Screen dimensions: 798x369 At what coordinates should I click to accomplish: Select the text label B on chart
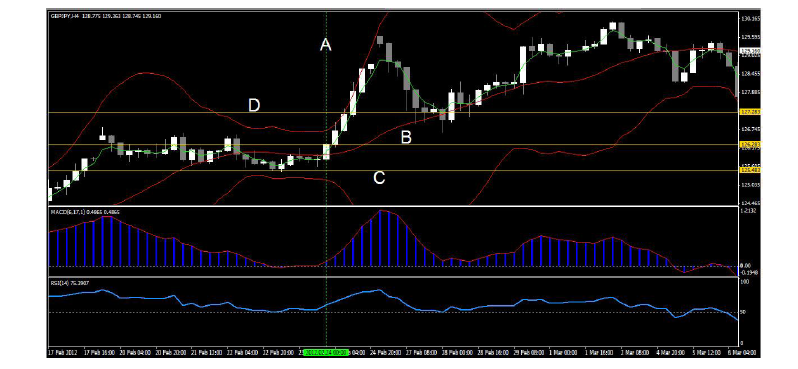[x=406, y=137]
